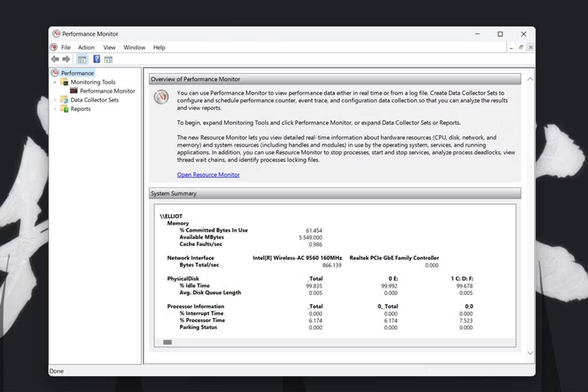Click the Performance Monitor logo beside overview text
Image resolution: width=588 pixels, height=392 pixels.
[161, 97]
